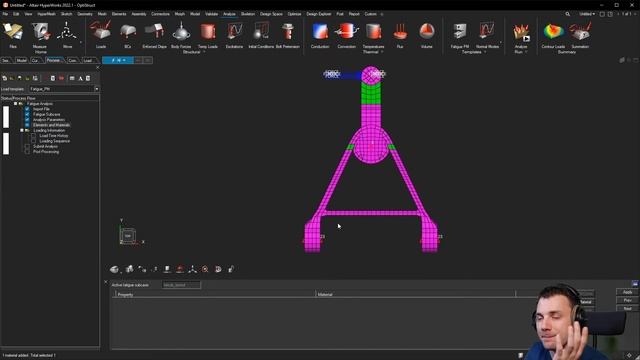Expand the Structural group dropdown arrow
This screenshot has width=640, height=360.
(x=204, y=52)
